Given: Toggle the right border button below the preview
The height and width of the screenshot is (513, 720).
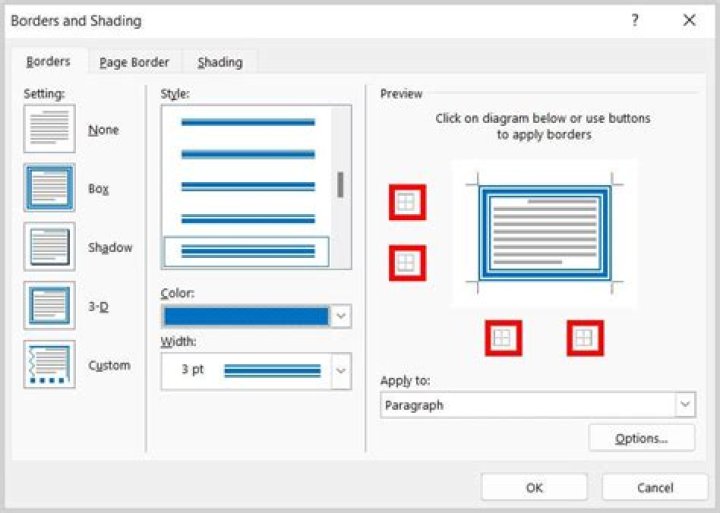Looking at the screenshot, I should point(585,339).
